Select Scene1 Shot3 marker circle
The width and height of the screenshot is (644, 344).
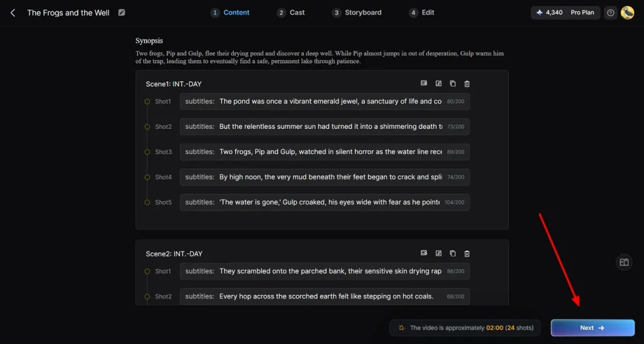pyautogui.click(x=147, y=152)
